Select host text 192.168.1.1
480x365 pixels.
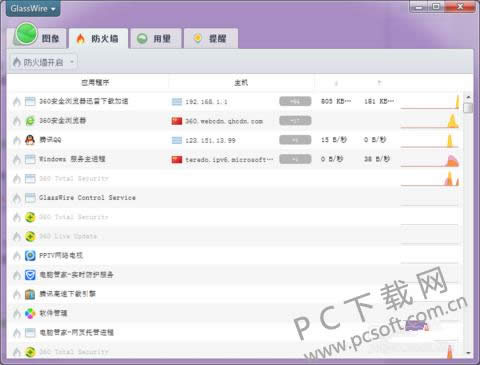[206, 102]
